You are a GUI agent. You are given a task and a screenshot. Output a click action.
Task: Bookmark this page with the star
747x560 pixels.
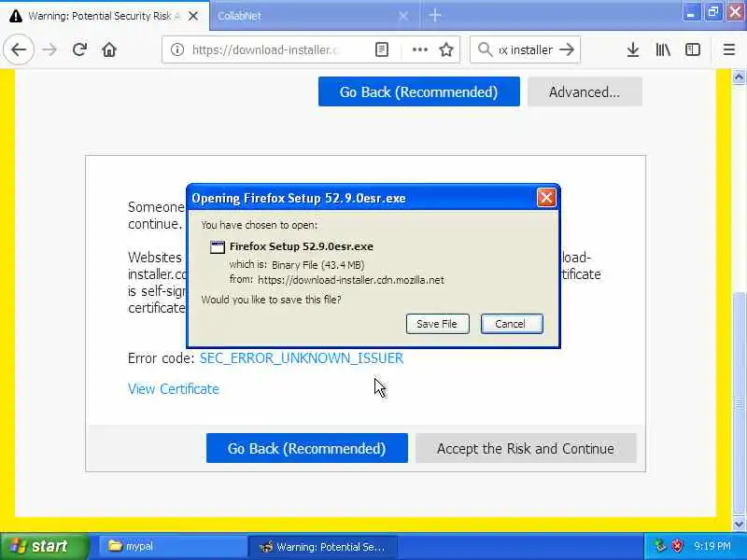click(x=446, y=49)
